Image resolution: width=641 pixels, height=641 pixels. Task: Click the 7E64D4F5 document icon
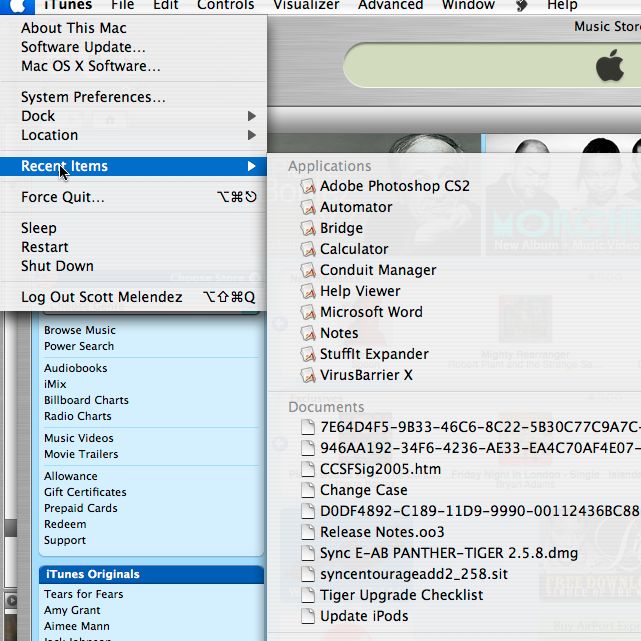click(308, 427)
